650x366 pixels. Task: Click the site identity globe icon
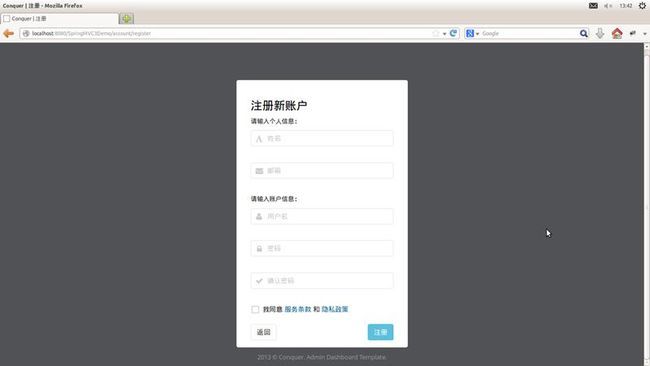[x=26, y=34]
